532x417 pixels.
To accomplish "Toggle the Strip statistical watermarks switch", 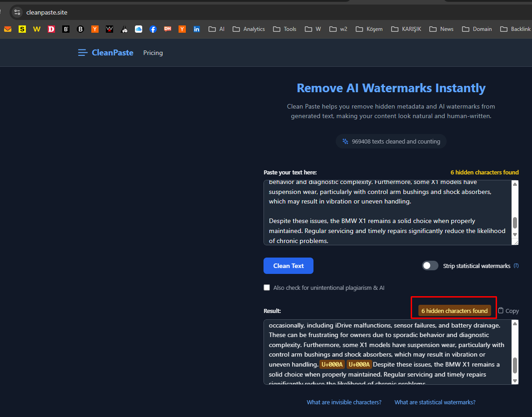I will coord(430,266).
